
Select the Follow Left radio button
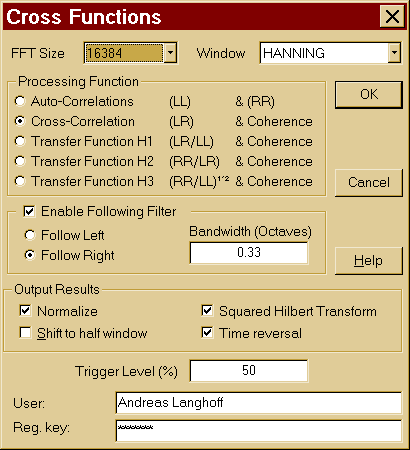tap(30, 235)
